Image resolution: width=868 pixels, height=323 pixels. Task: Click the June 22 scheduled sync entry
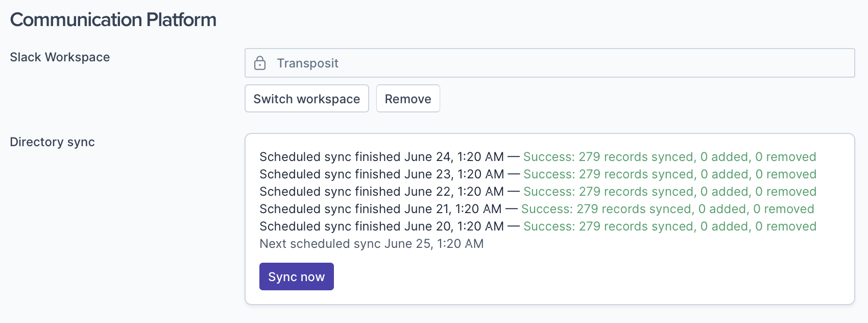[x=381, y=192]
